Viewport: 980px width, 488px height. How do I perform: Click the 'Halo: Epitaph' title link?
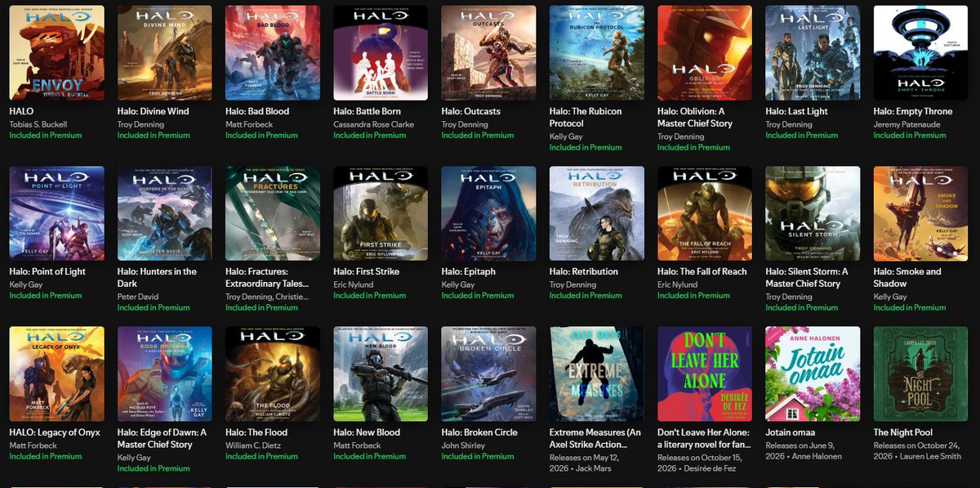(469, 271)
